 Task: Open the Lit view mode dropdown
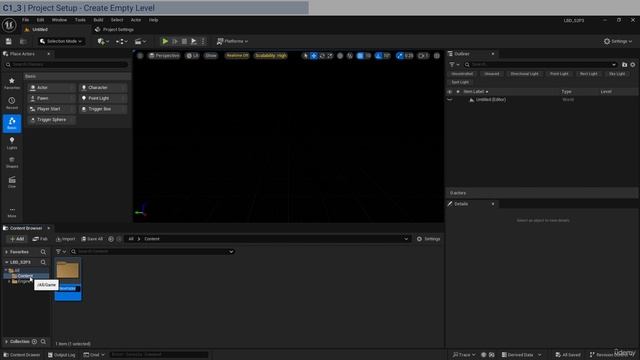(x=192, y=56)
